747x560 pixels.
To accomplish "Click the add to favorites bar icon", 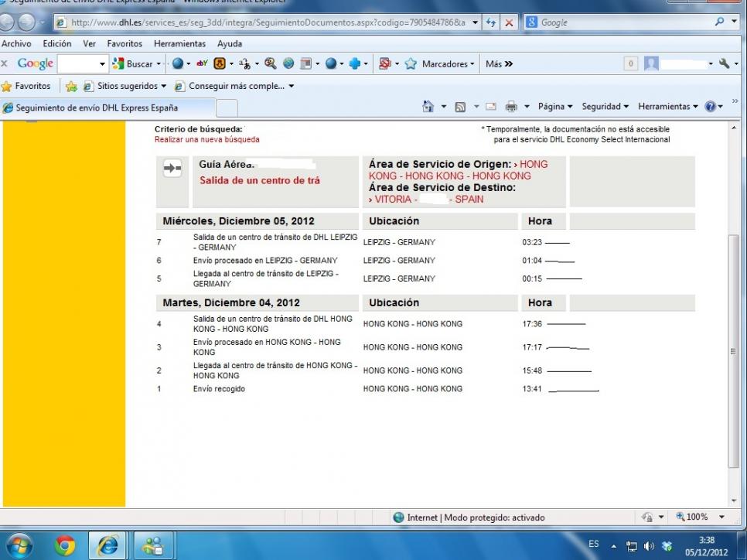I will 71,87.
